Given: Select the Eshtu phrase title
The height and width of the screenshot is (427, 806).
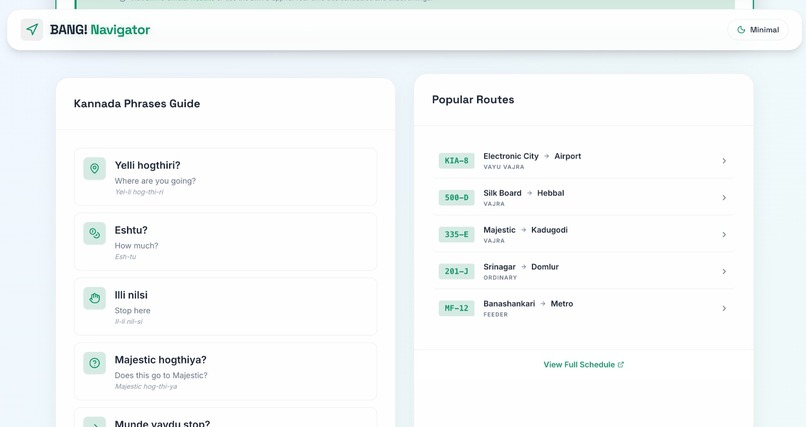Looking at the screenshot, I should (x=131, y=230).
